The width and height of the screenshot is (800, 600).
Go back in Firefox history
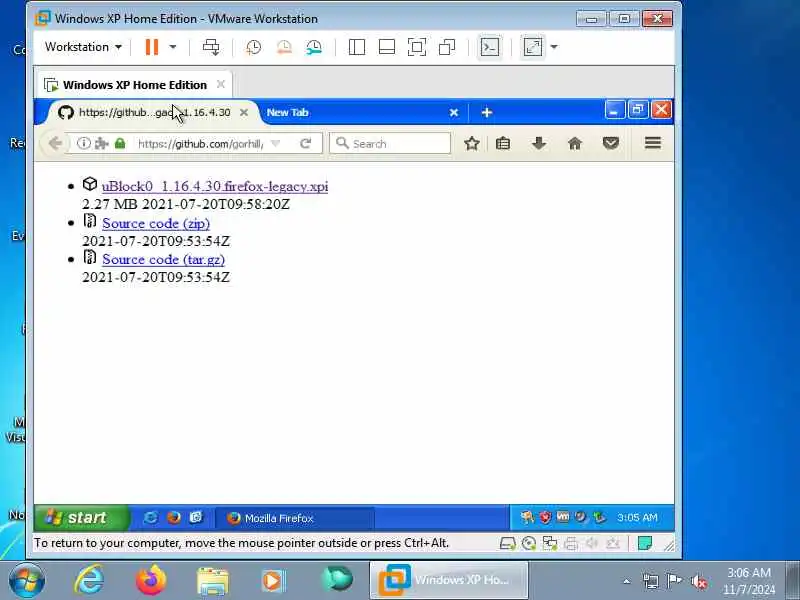click(x=55, y=143)
